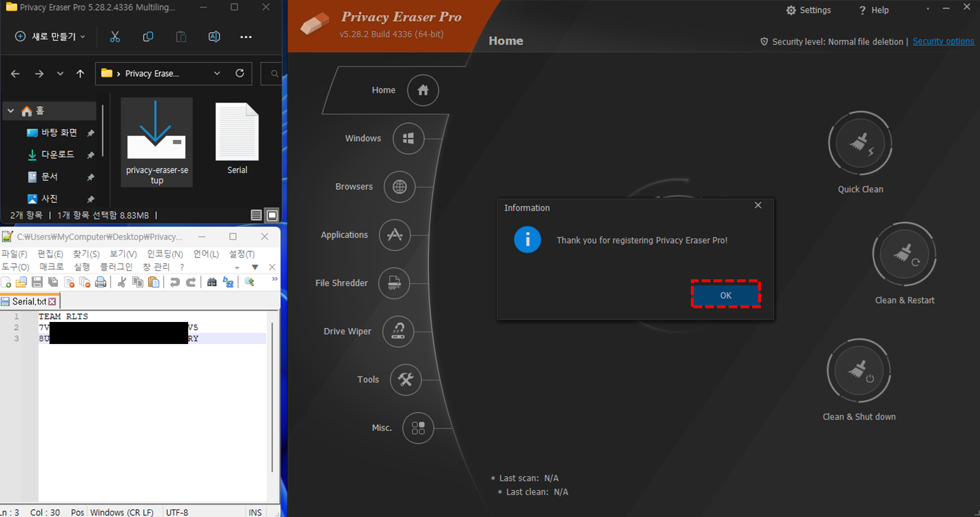Open 보기(V) menu in Notepad++
The height and width of the screenshot is (517, 980).
pyautogui.click(x=123, y=254)
